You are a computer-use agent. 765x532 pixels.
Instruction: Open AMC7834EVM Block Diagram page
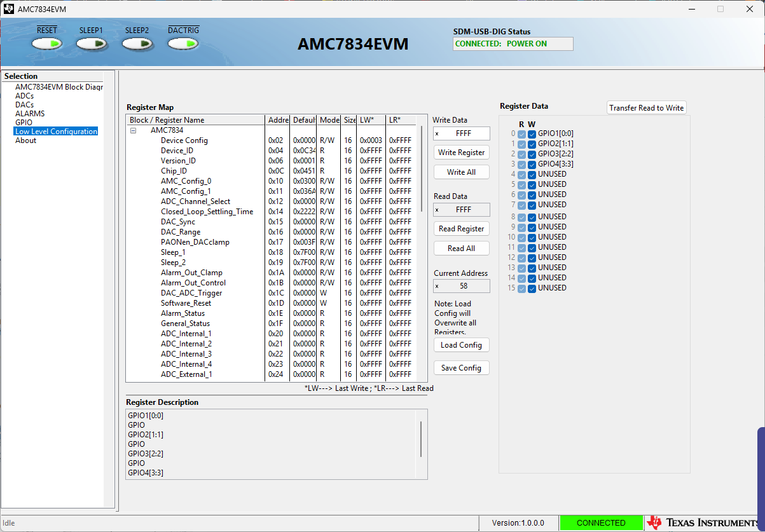[x=59, y=87]
